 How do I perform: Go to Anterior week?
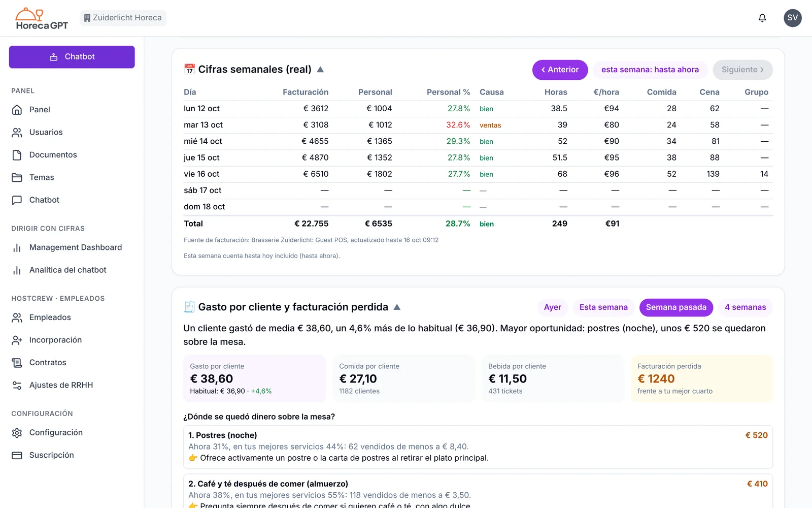pos(560,70)
